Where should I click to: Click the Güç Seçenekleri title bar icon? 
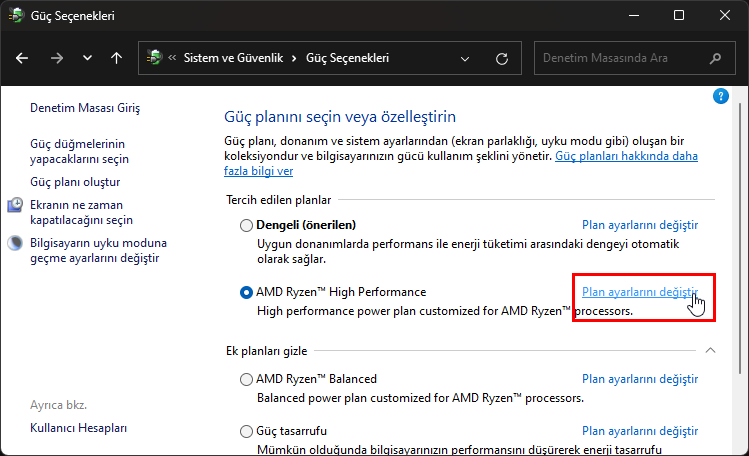[x=16, y=15]
